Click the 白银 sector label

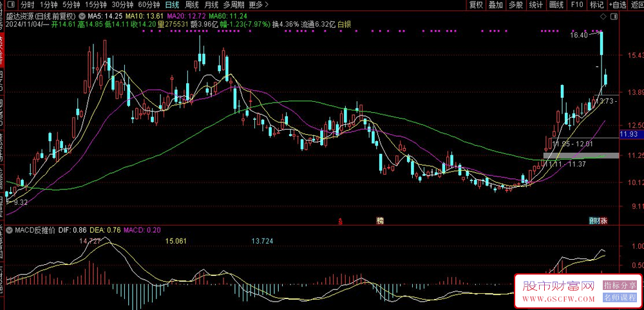[x=344, y=24]
